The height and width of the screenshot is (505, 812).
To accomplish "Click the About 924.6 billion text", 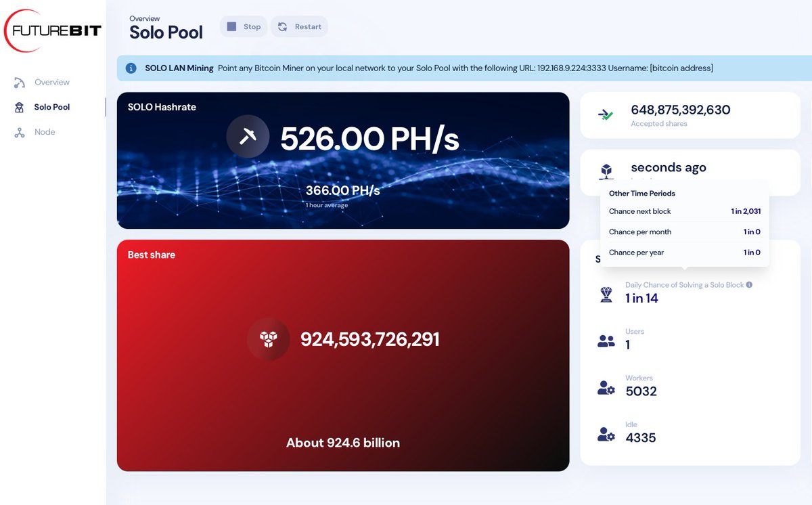I will (x=343, y=443).
